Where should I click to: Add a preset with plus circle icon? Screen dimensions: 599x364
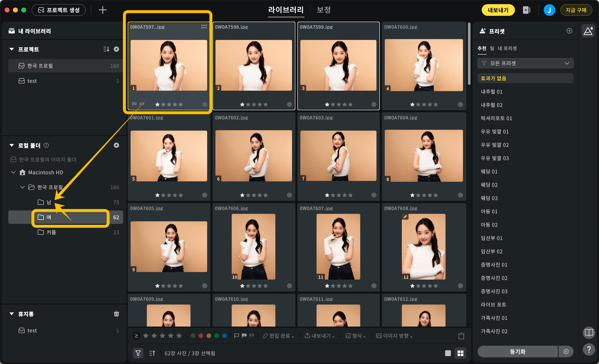click(x=569, y=31)
